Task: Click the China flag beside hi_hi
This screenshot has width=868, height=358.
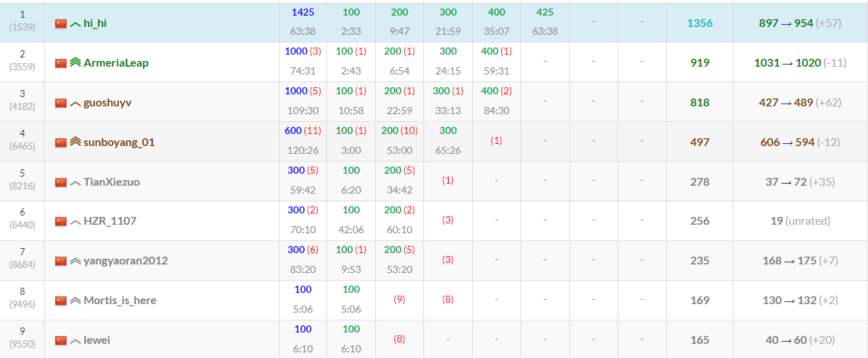Action: pos(61,23)
